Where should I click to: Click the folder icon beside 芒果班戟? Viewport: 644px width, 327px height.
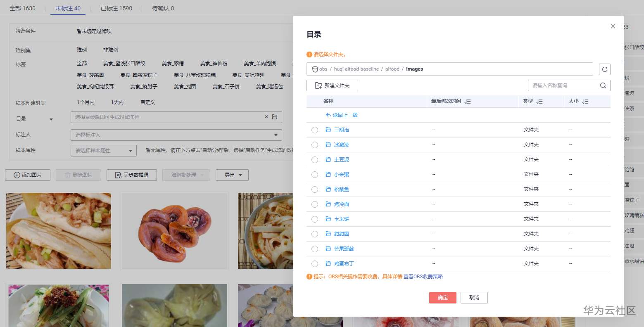(328, 249)
